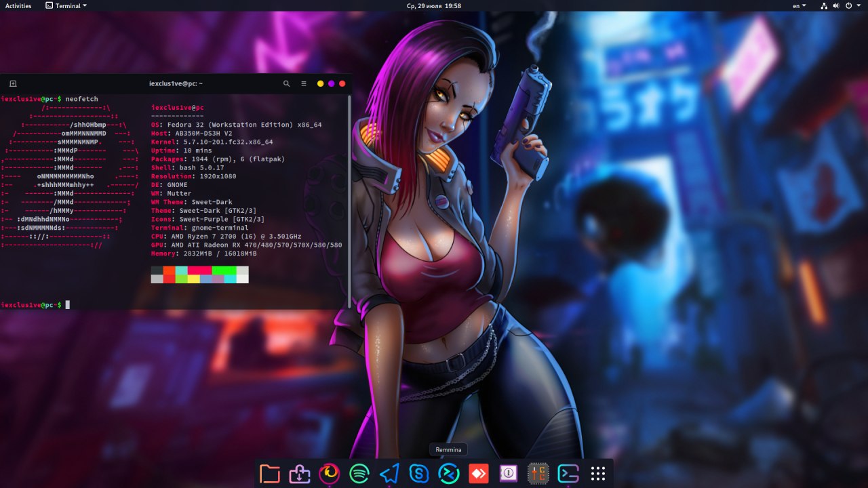Open the Files folder icon in the dock
Viewport: 868px width, 488px height.
pos(269,474)
